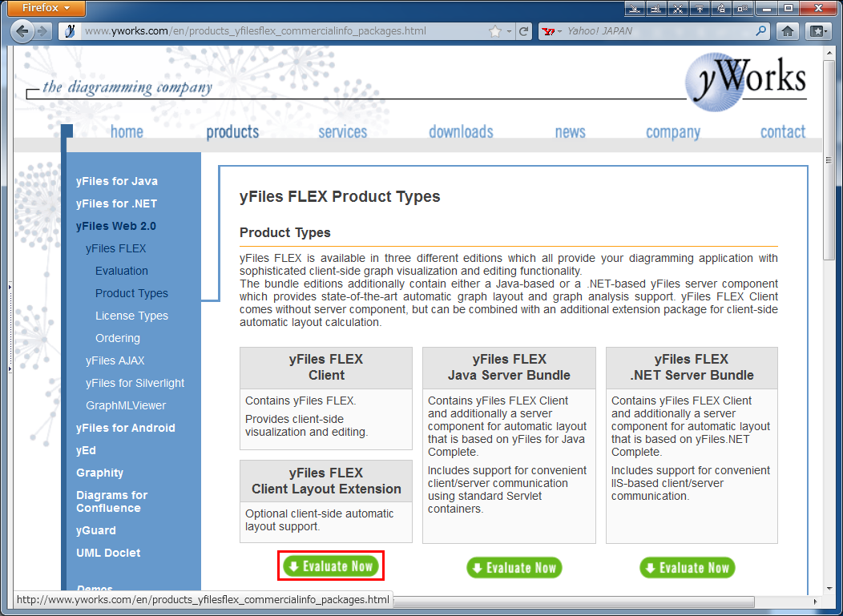This screenshot has height=616, width=843.
Task: Open the news navigation tab
Action: click(570, 131)
